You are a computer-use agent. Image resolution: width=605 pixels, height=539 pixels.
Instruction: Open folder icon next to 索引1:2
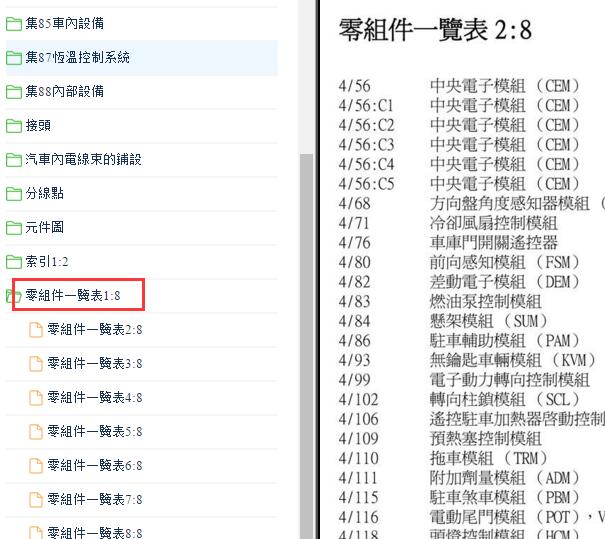14,262
